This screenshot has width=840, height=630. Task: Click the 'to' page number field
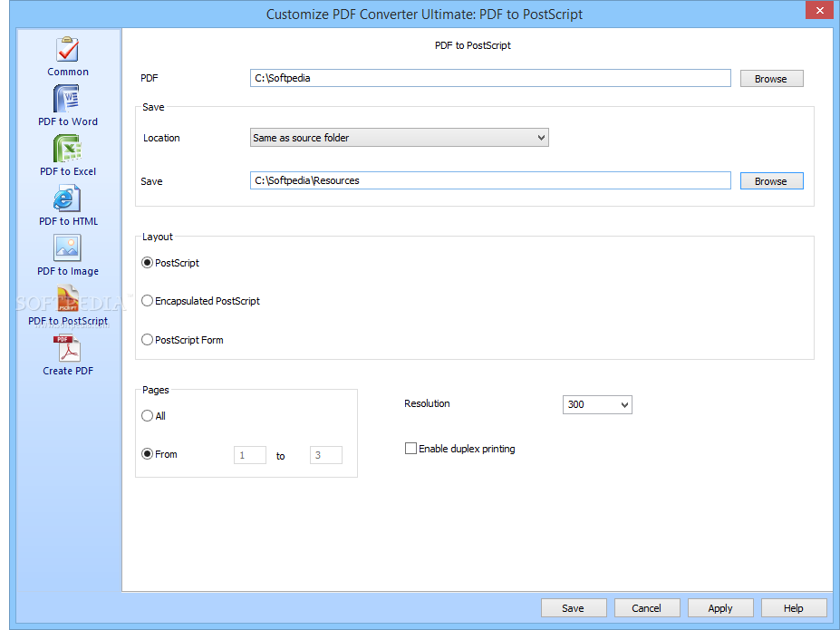click(x=325, y=455)
